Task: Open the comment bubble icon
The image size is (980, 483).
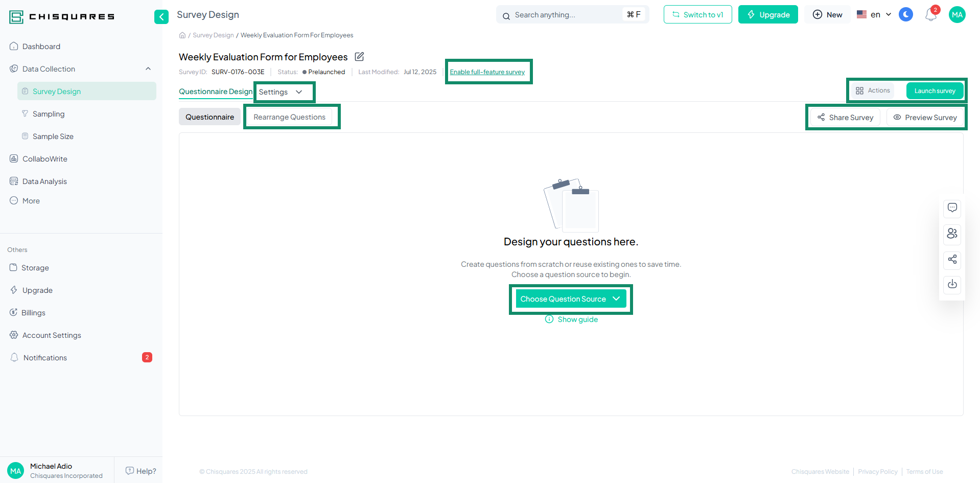Action: coord(951,208)
